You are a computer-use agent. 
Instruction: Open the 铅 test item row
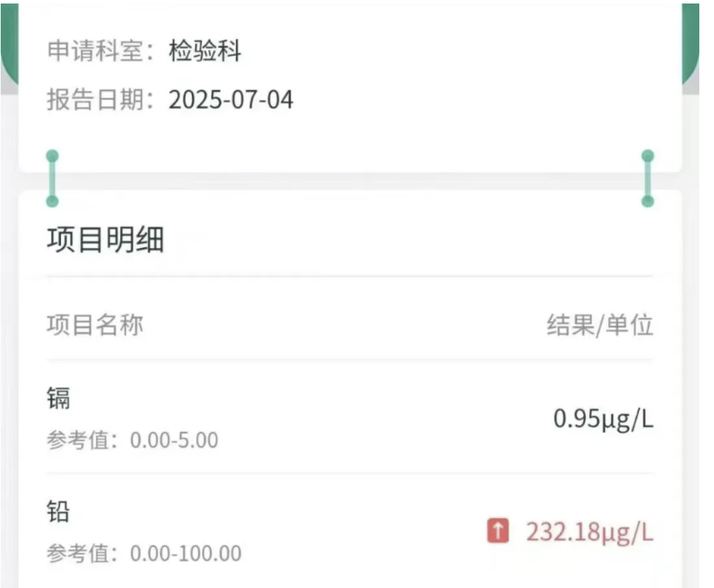coord(350,531)
